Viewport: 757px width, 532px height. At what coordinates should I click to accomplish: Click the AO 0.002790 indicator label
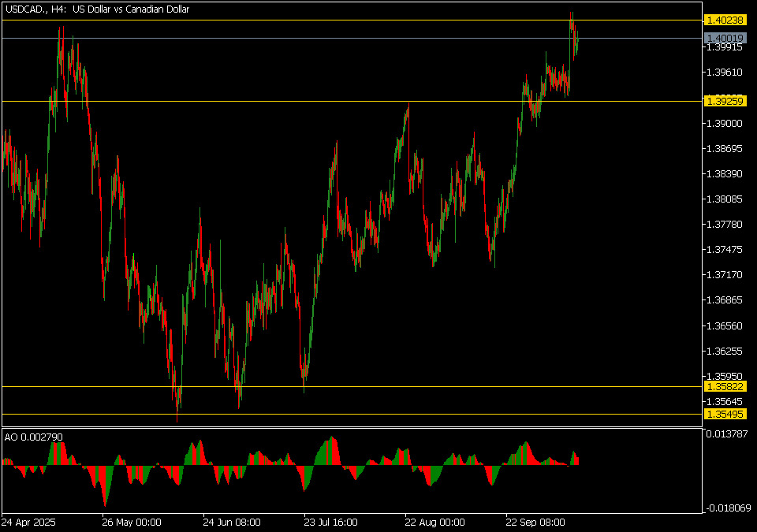pyautogui.click(x=33, y=436)
